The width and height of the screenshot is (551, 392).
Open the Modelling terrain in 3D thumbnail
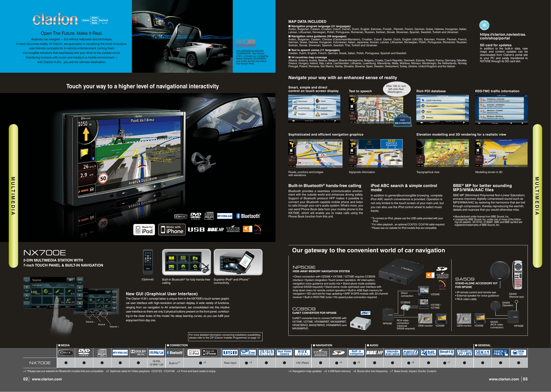501,153
